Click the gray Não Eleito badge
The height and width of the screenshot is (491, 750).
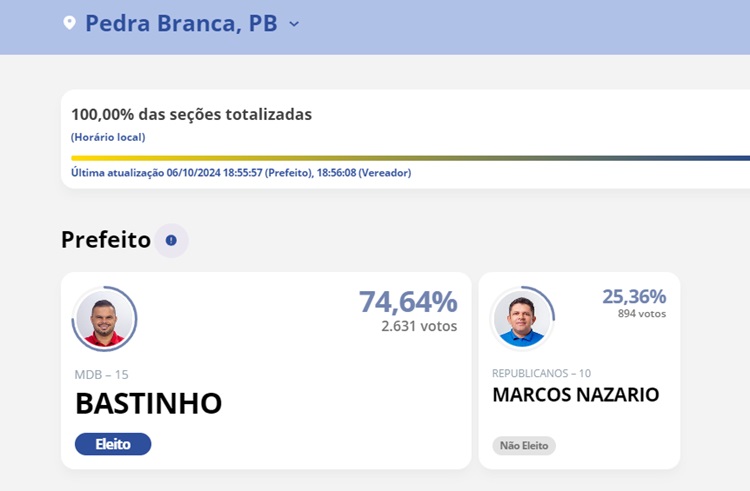click(523, 446)
